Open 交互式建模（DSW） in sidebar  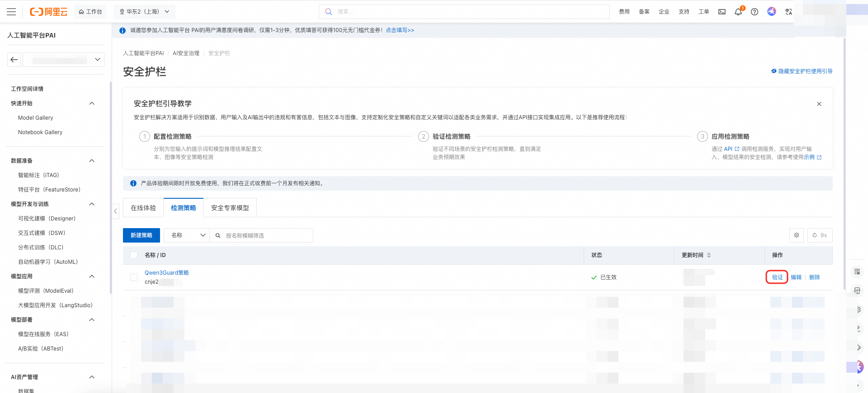click(42, 233)
